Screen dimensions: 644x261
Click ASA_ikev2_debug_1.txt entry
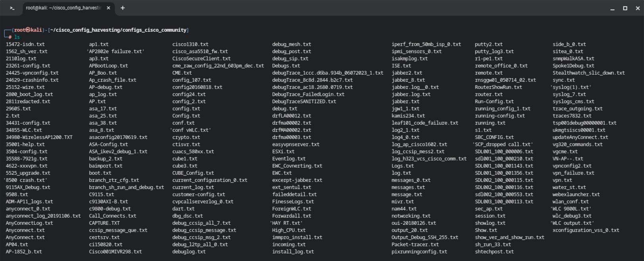point(118,152)
